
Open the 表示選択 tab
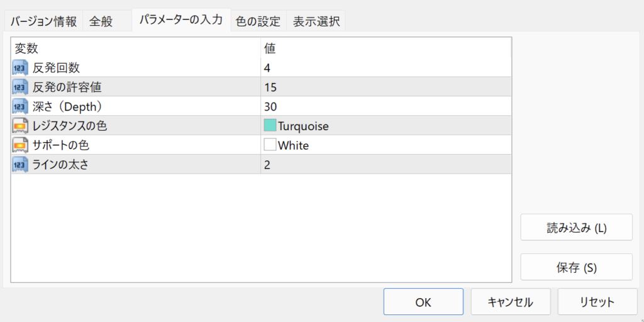click(x=316, y=21)
